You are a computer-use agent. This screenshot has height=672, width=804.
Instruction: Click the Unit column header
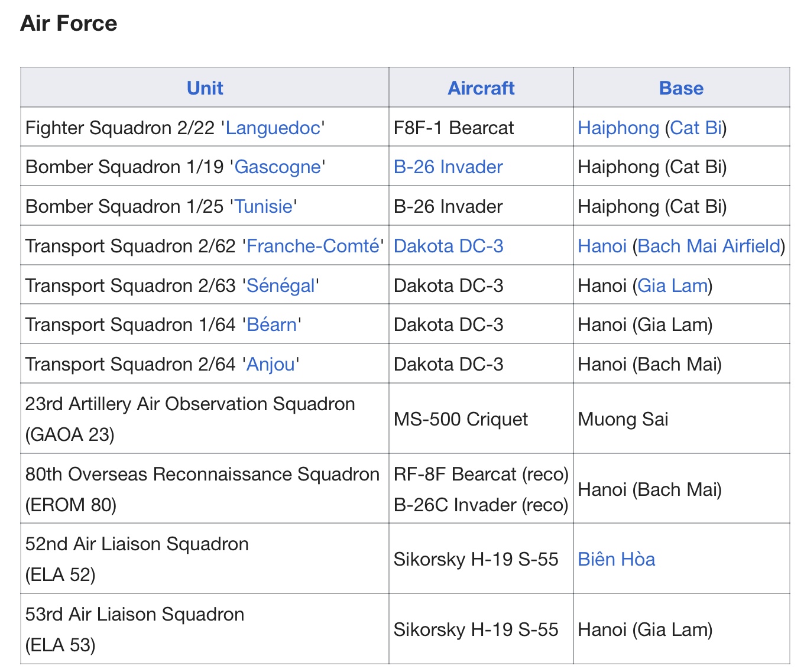tap(205, 88)
